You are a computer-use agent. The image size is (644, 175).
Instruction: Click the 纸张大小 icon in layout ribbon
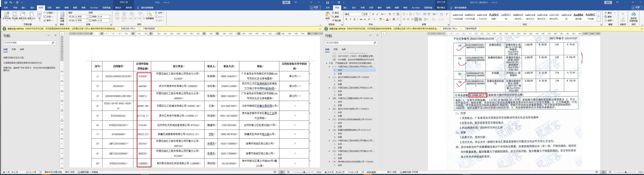coord(31,15)
